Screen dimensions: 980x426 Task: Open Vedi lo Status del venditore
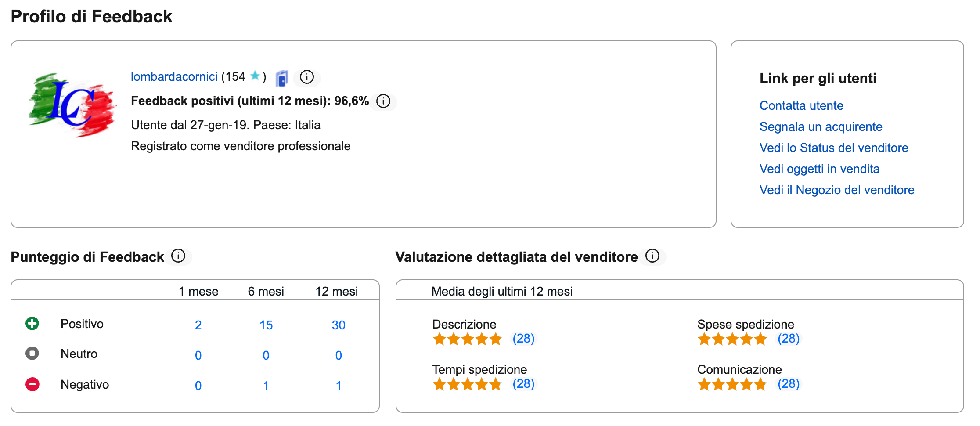833,148
